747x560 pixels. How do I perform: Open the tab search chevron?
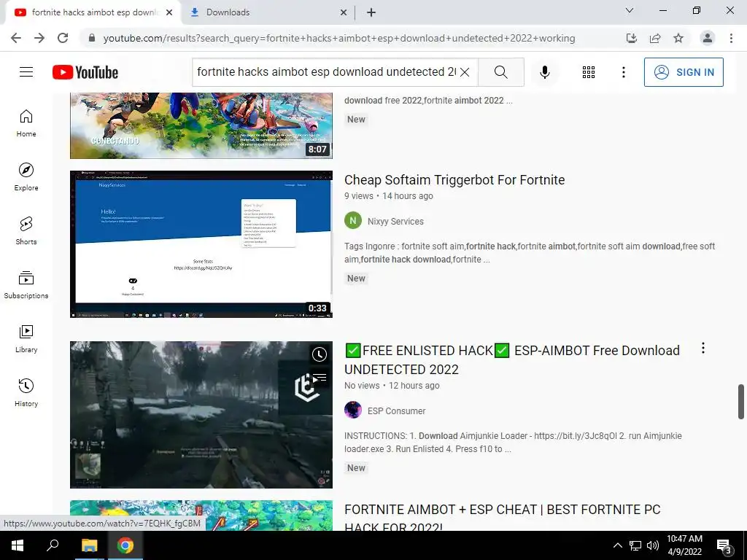pos(630,10)
